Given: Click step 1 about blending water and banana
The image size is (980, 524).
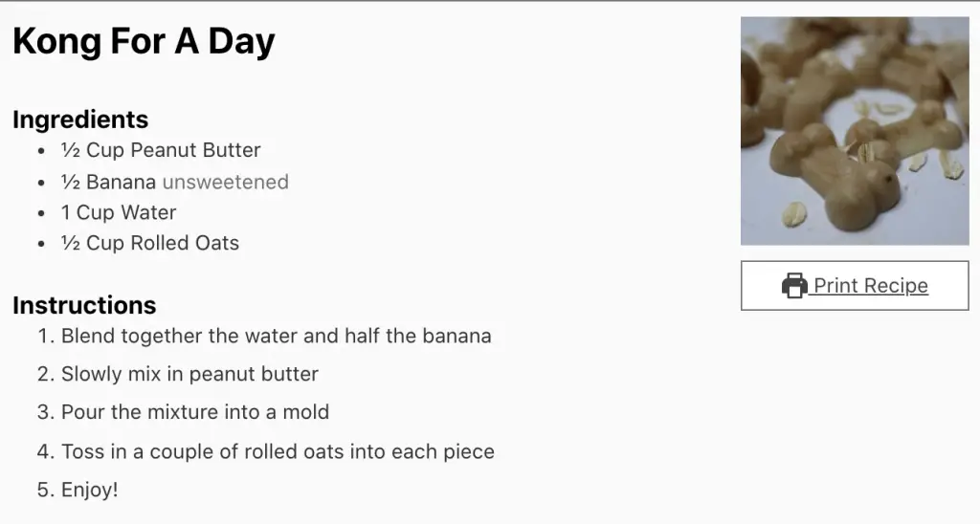Looking at the screenshot, I should (x=277, y=336).
